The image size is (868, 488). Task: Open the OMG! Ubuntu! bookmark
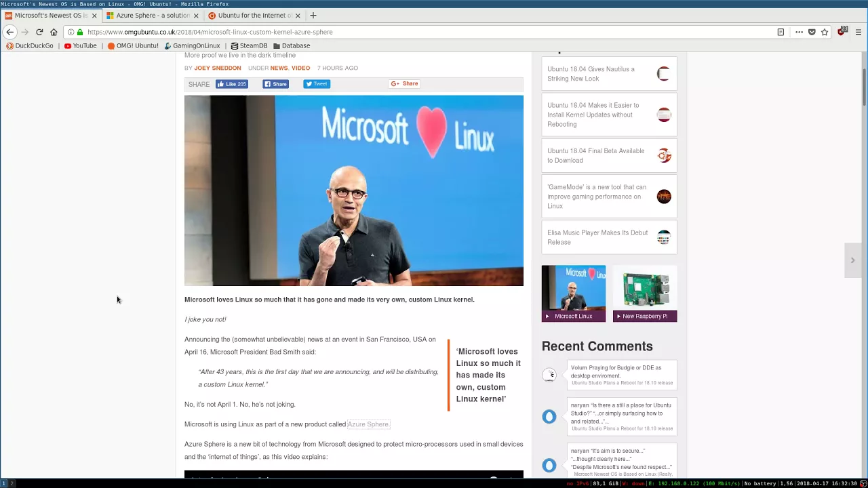tap(133, 45)
